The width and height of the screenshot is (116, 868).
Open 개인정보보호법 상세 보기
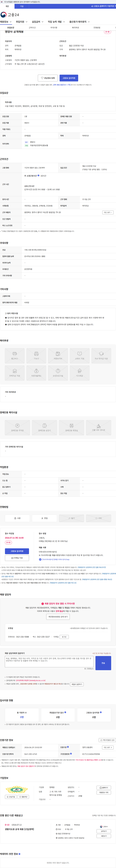coord(58,617)
